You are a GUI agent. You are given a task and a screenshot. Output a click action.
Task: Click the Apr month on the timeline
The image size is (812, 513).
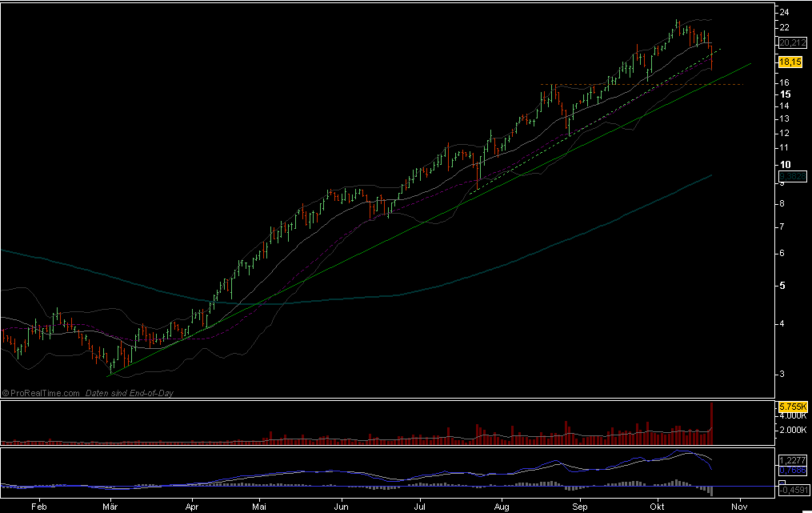point(192,506)
